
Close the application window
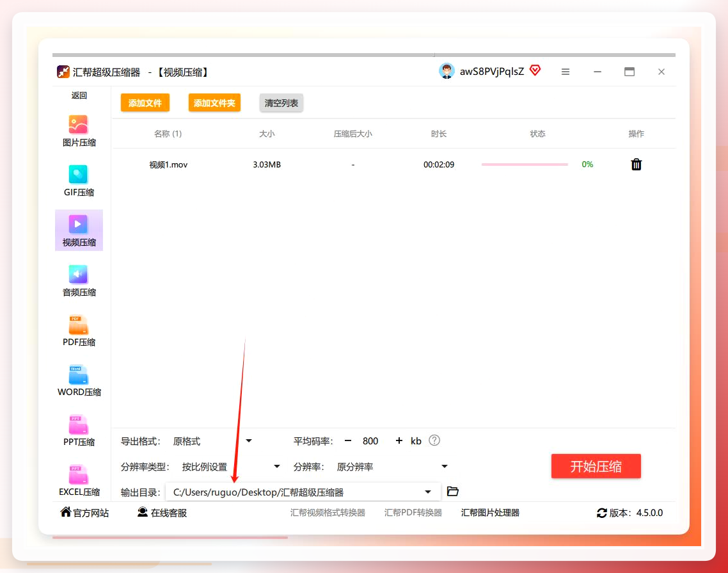tap(661, 72)
